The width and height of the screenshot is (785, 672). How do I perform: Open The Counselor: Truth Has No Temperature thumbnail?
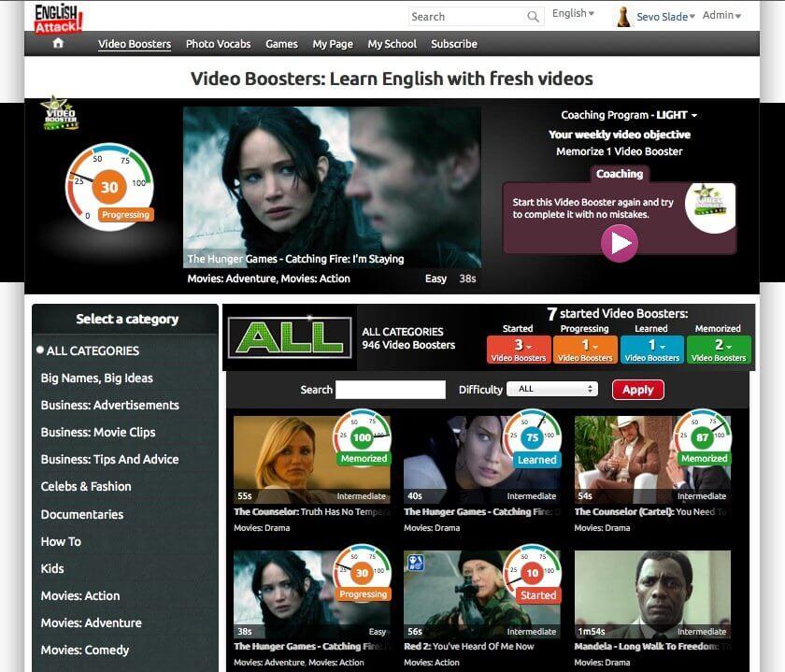pos(312,460)
